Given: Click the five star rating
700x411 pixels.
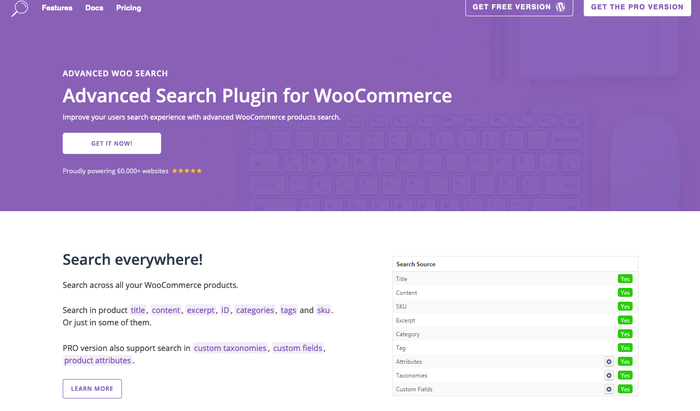Looking at the screenshot, I should (187, 171).
